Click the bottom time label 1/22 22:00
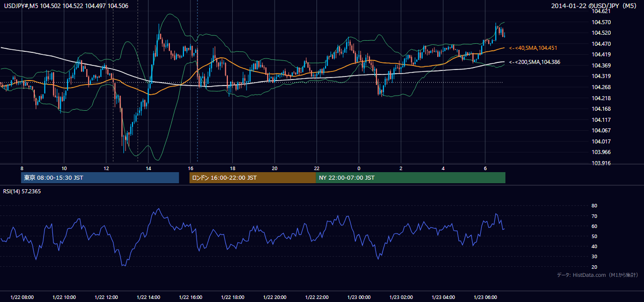This screenshot has width=644, height=302. click(316, 297)
